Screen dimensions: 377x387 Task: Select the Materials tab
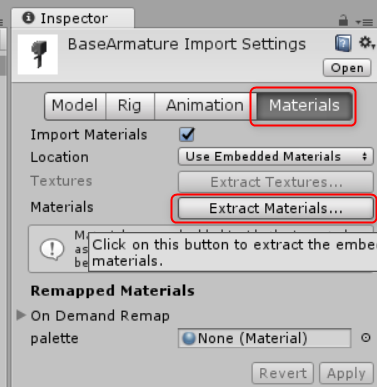(304, 106)
